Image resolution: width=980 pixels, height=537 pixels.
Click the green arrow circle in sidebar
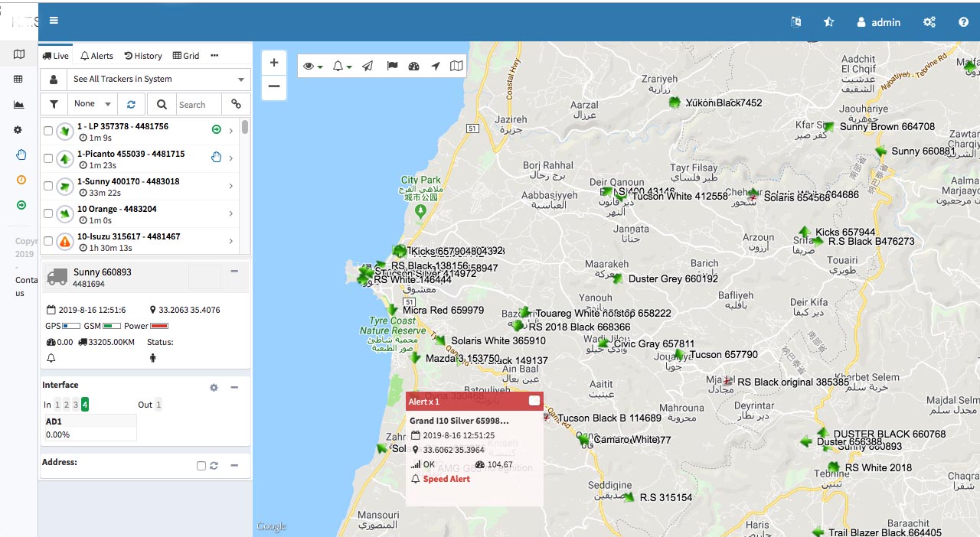click(21, 205)
